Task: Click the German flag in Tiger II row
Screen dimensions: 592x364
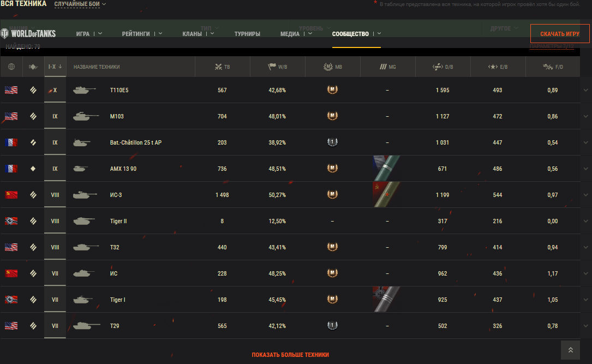Action: click(x=11, y=221)
